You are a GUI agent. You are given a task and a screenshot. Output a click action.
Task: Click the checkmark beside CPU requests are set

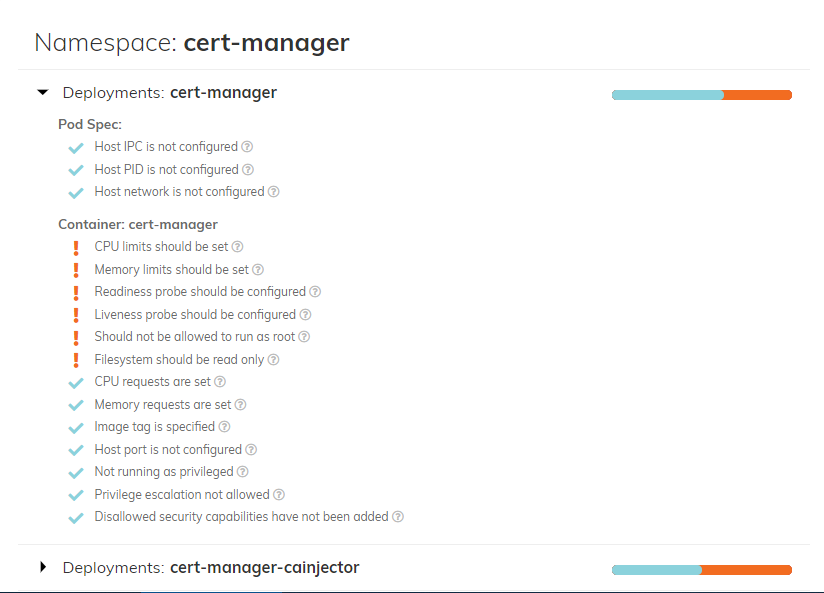pos(76,383)
